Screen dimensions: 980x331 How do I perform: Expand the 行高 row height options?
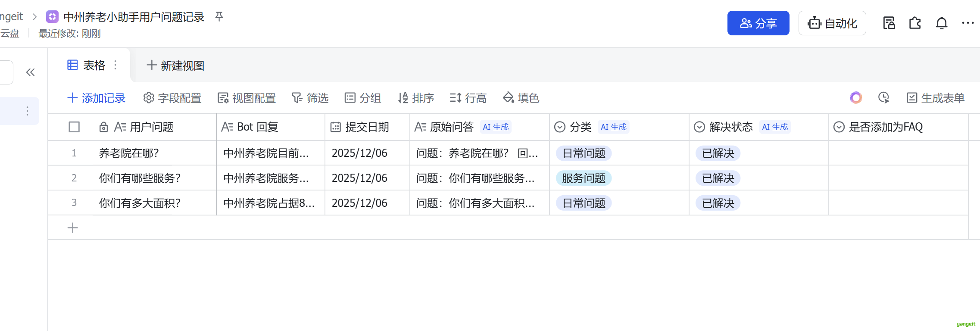[x=468, y=98]
